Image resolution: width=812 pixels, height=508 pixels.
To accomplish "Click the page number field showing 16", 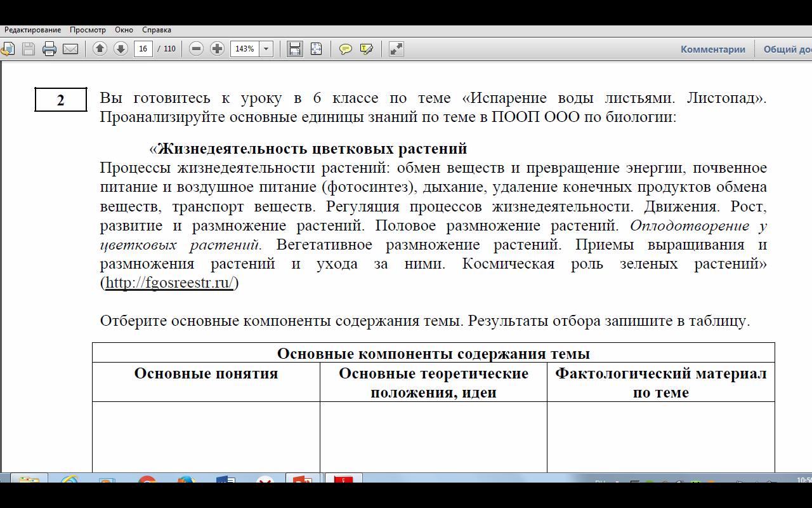I will (x=143, y=49).
